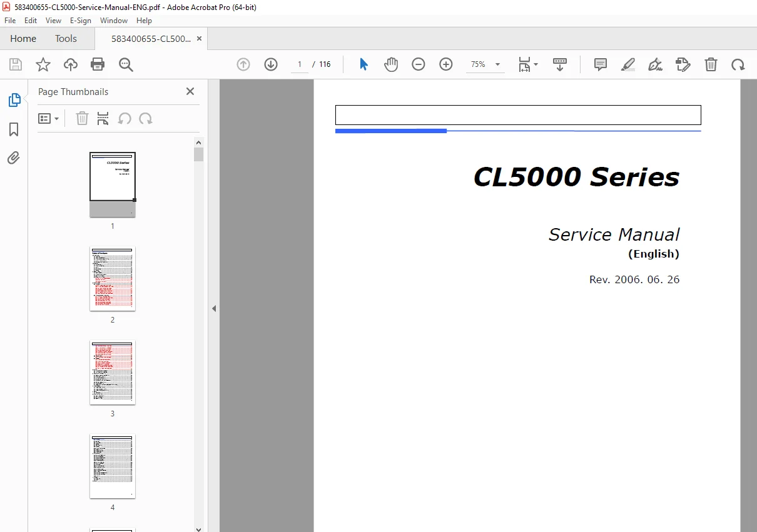Rotate counterclockwise in thumbnails panel
The width and height of the screenshot is (757, 532).
point(124,118)
